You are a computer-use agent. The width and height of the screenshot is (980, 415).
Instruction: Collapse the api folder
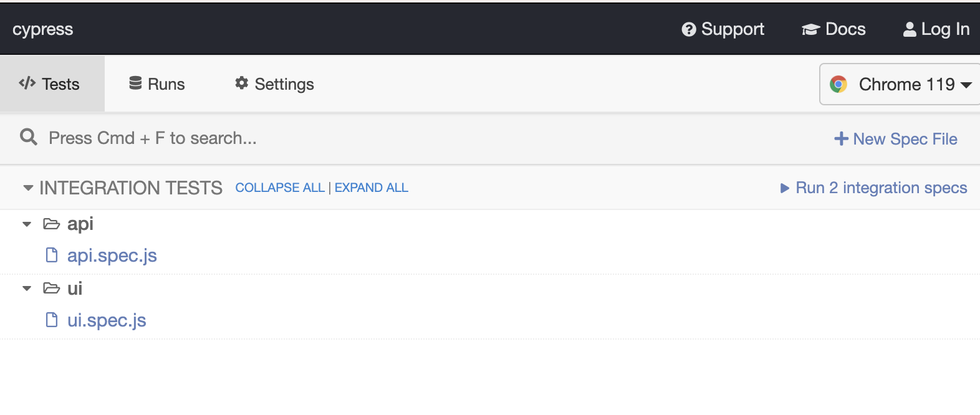(x=27, y=224)
